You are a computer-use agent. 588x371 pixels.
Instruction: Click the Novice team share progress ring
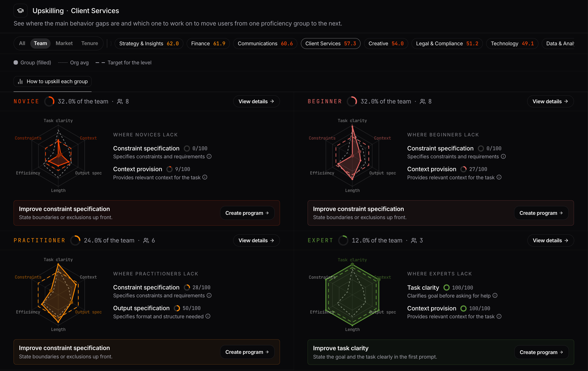[x=49, y=101]
